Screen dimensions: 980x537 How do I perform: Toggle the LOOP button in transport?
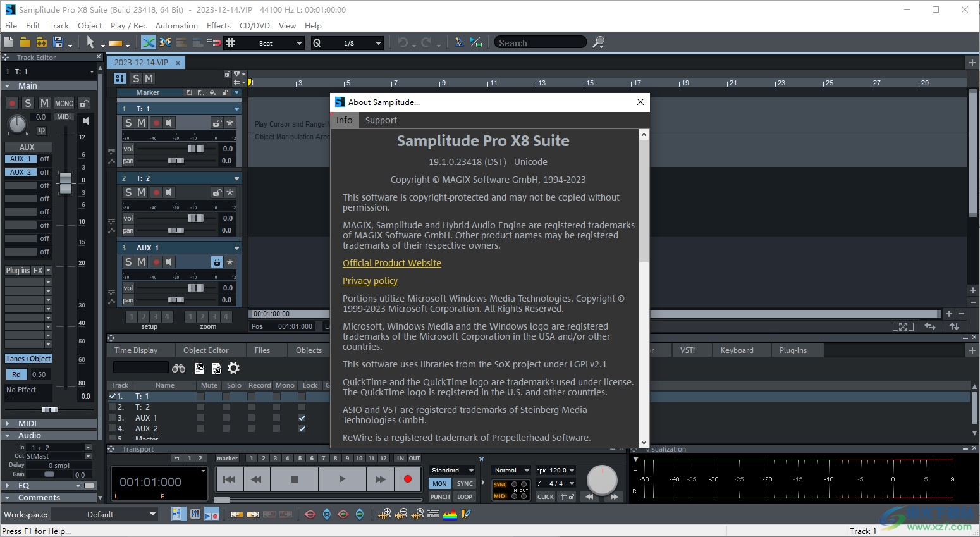pyautogui.click(x=465, y=497)
